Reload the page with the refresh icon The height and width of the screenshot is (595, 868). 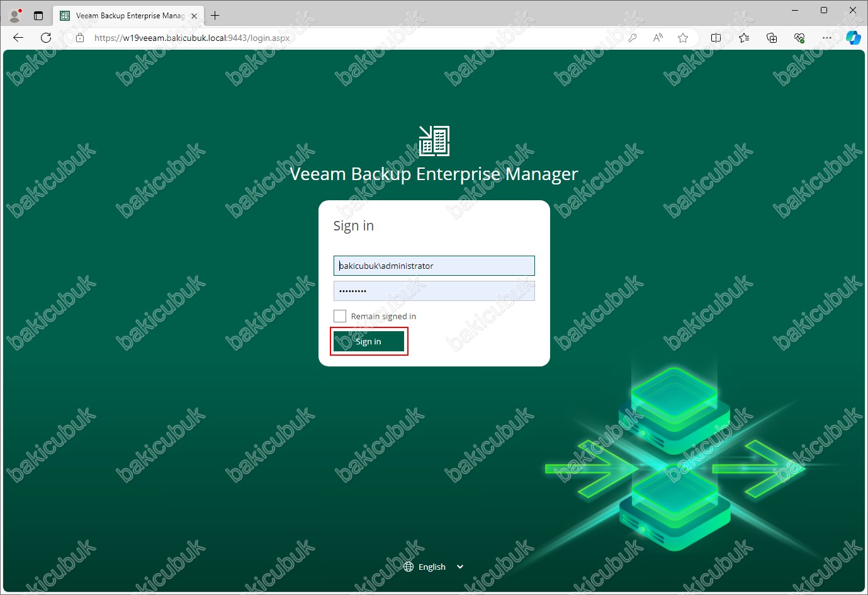(46, 38)
